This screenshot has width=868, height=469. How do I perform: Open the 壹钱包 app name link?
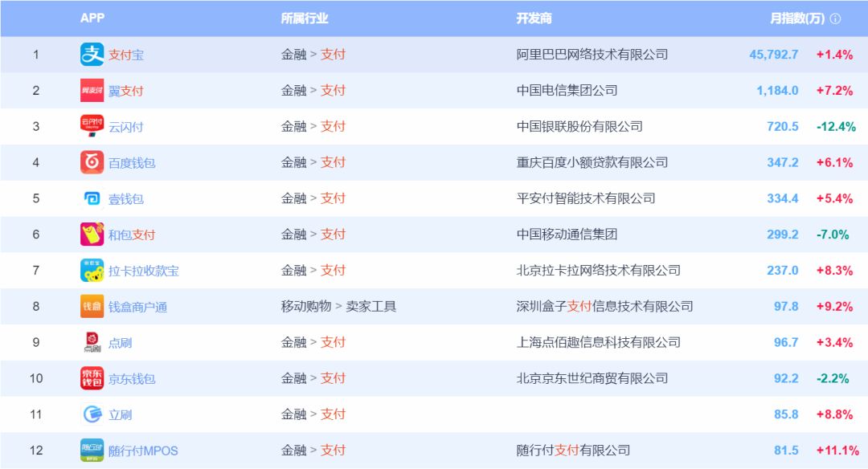126,198
